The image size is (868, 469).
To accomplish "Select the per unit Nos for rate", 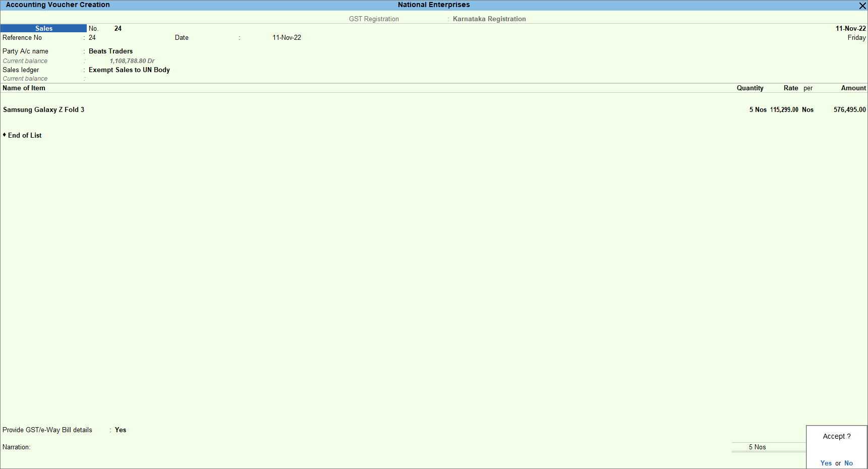I will (x=807, y=109).
